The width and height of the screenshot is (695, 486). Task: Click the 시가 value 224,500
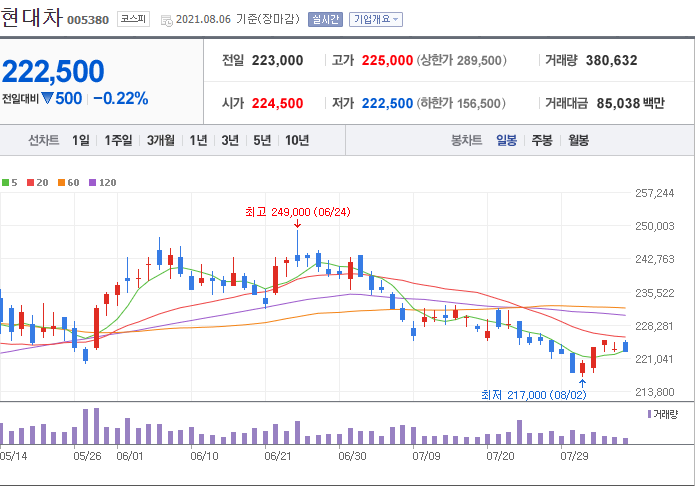coord(277,103)
